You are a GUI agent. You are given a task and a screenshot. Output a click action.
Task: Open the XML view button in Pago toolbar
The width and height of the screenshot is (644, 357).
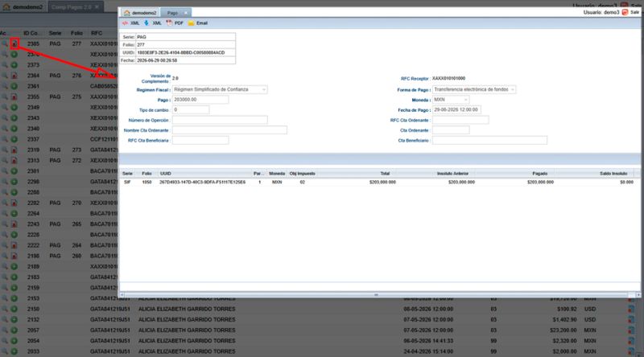tap(131, 23)
